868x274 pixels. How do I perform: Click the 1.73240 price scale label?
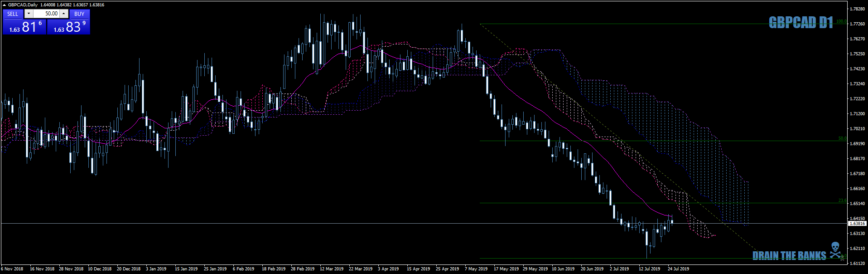click(x=857, y=84)
